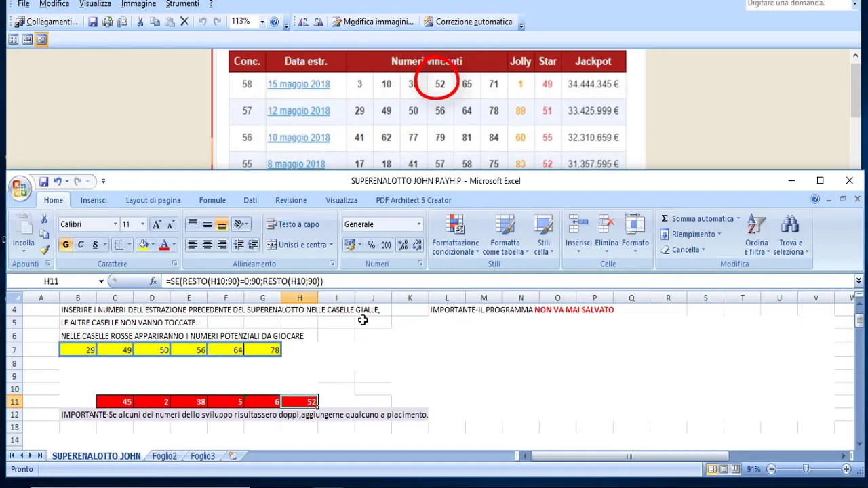Toggle center horizontal alignment
868x488 pixels.
[207, 245]
